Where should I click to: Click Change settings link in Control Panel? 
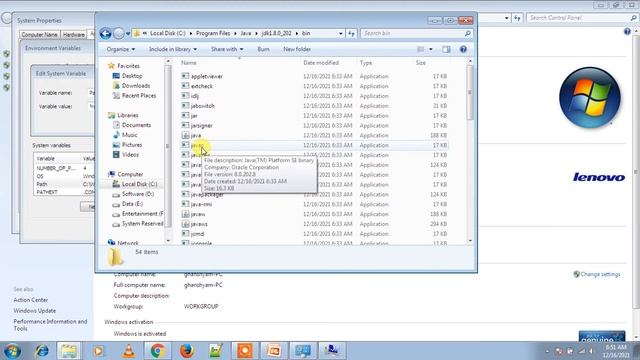tap(600, 274)
